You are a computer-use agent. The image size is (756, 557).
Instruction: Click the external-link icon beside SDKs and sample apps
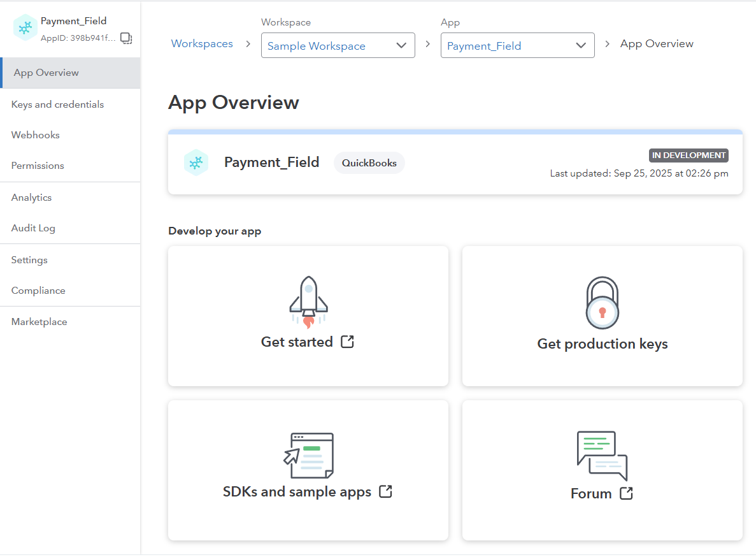(x=386, y=491)
